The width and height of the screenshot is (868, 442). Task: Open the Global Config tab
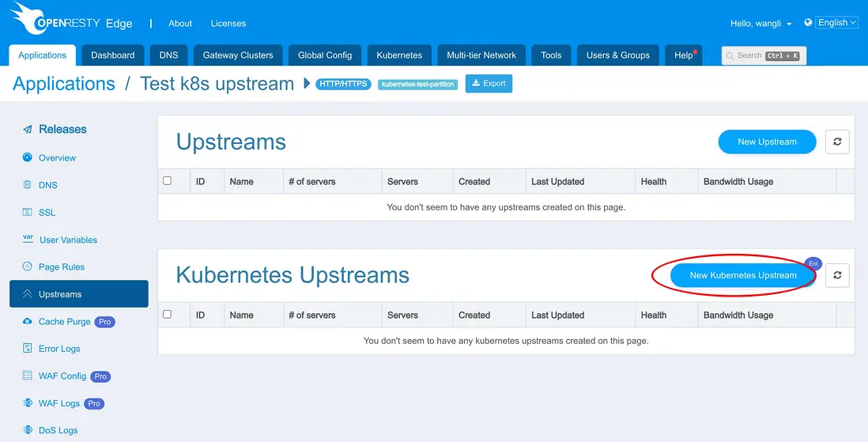pyautogui.click(x=325, y=55)
